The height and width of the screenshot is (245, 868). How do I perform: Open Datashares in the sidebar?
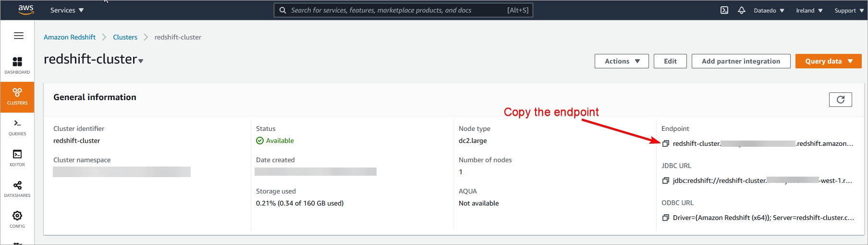click(17, 189)
